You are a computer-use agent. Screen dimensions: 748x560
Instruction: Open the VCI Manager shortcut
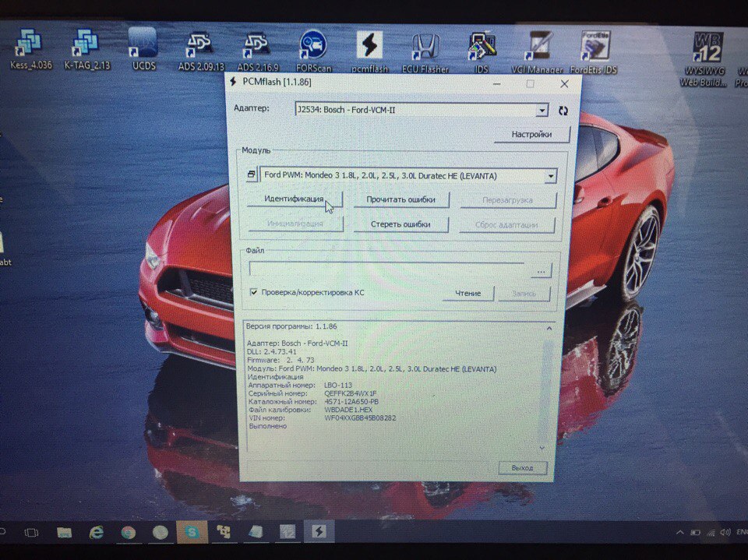point(537,52)
